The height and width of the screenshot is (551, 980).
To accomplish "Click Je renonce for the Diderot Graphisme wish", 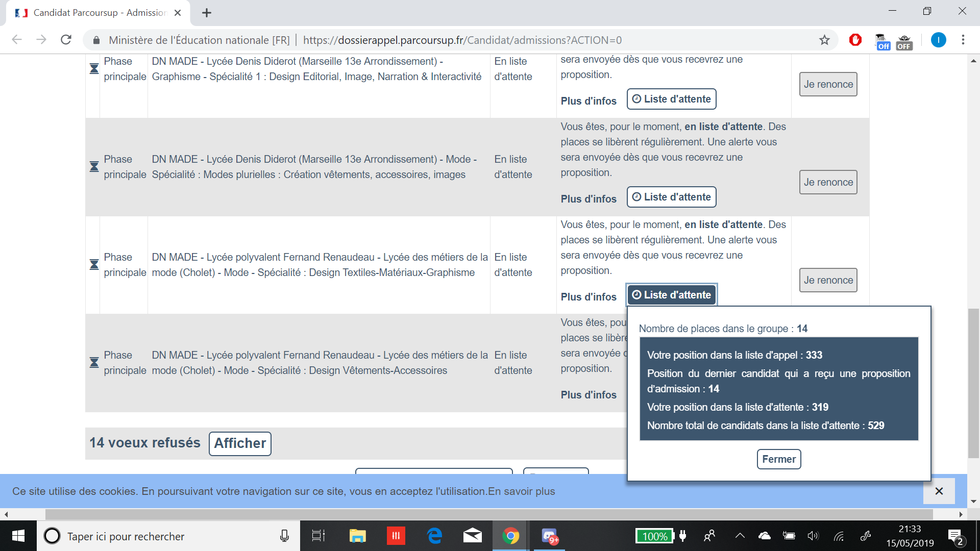I will tap(828, 84).
